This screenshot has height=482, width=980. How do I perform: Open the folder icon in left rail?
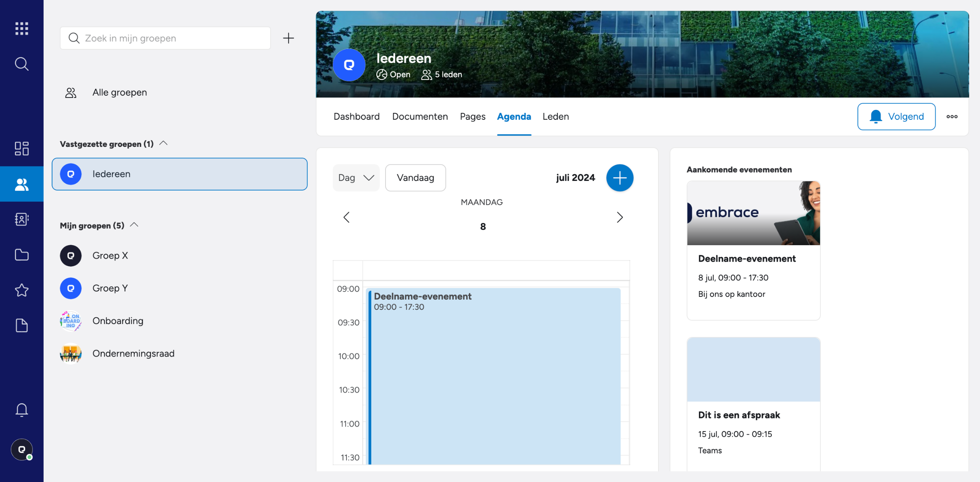tap(22, 255)
